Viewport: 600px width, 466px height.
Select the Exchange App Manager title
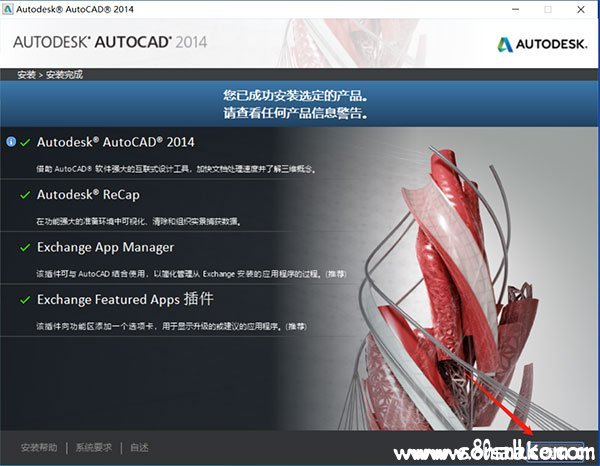point(106,248)
